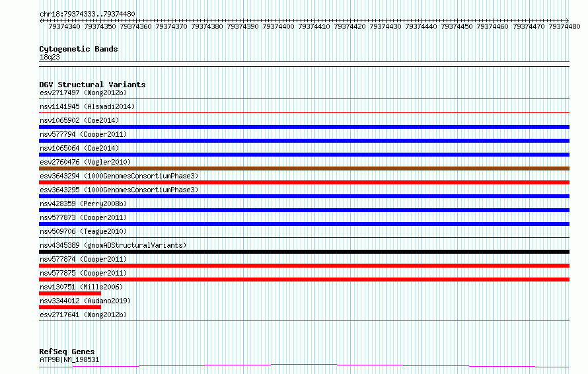588x374 pixels.
Task: Click ruler position 79374460
Action: click(492, 27)
